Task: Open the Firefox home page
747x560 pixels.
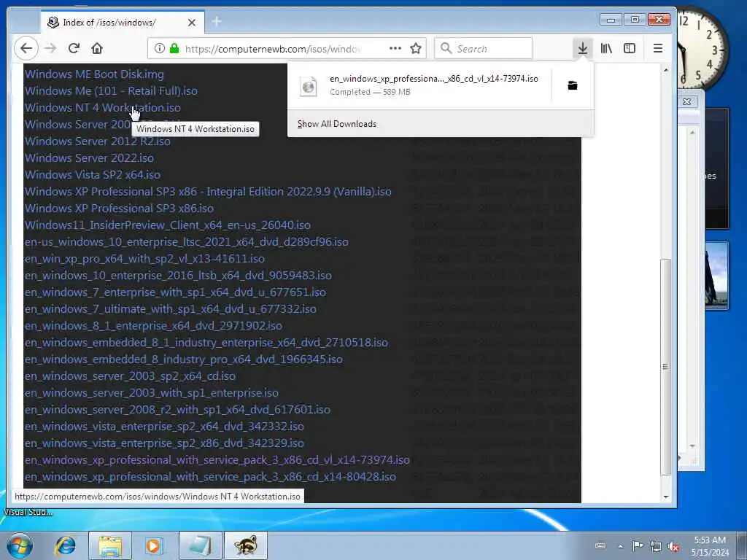Action: tap(97, 48)
